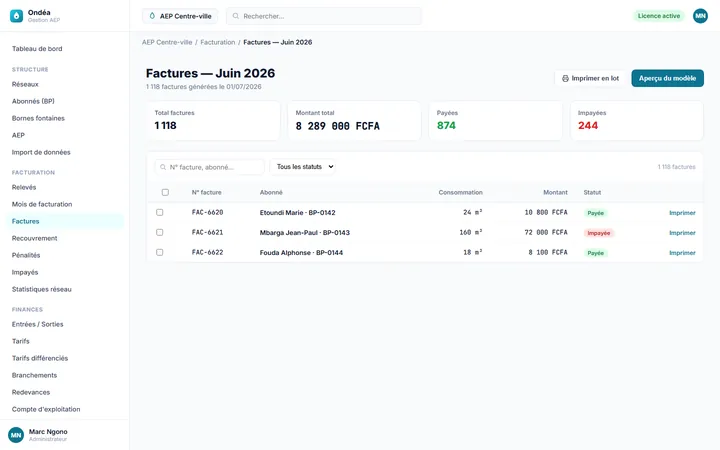The width and height of the screenshot is (720, 450).
Task: Print invoice FAC-6620 via Imprimer link
Action: 682,213
